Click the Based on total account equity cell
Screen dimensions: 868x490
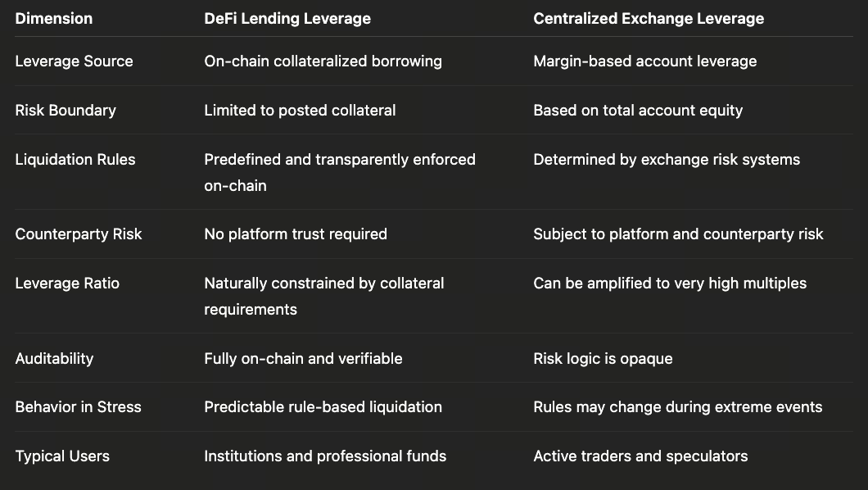point(638,110)
